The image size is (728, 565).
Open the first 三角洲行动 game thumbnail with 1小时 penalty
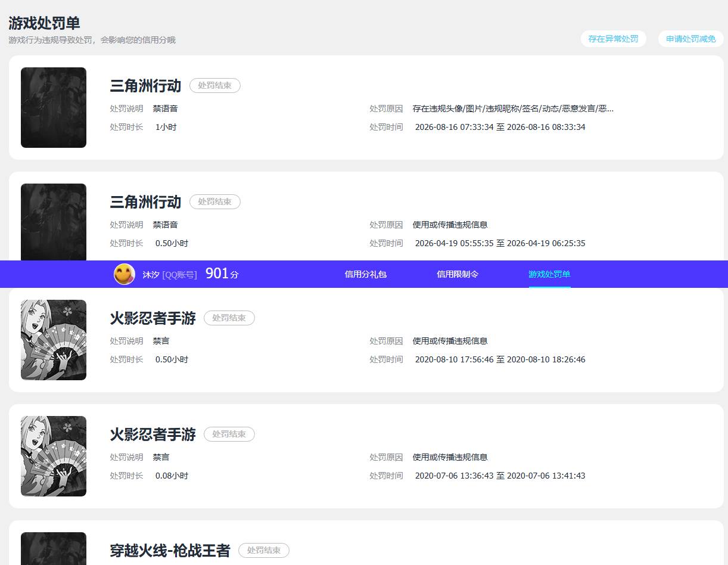click(54, 107)
